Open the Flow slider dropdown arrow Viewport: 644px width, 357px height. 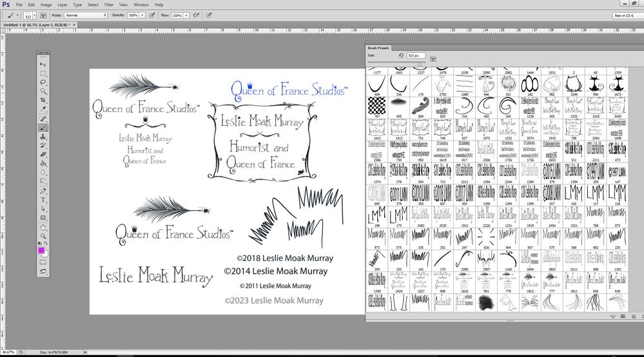click(186, 15)
